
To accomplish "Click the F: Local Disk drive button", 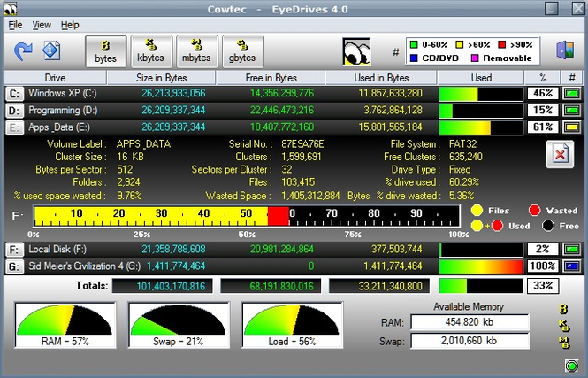I will click(14, 249).
